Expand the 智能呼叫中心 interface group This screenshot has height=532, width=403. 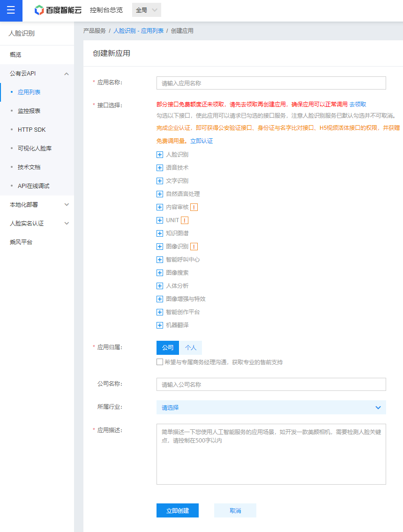pyautogui.click(x=160, y=260)
